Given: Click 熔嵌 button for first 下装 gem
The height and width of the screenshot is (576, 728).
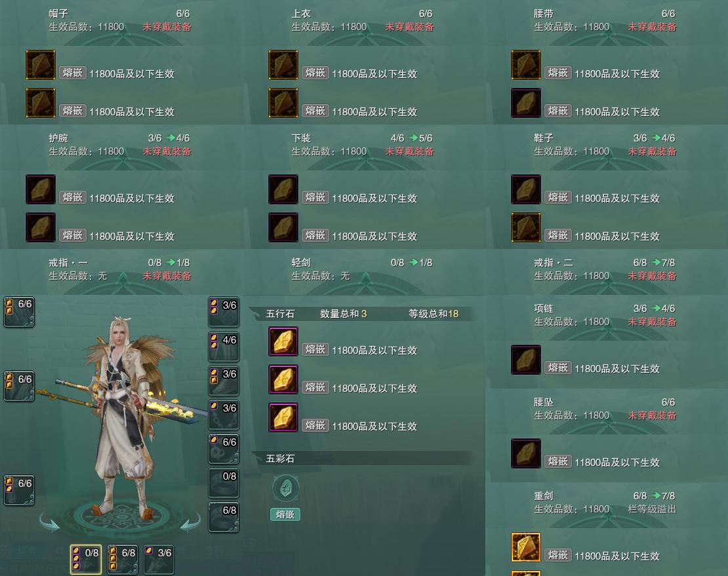Looking at the screenshot, I should (x=315, y=197).
